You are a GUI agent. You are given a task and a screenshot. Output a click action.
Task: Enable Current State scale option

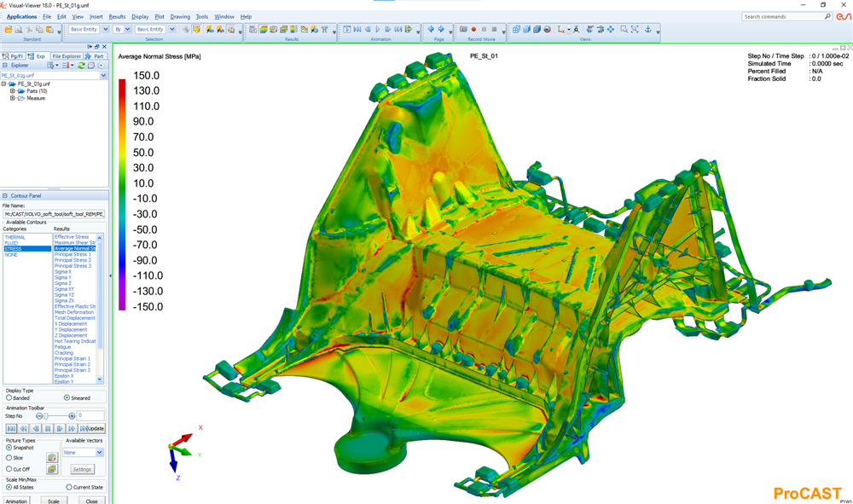(x=69, y=487)
